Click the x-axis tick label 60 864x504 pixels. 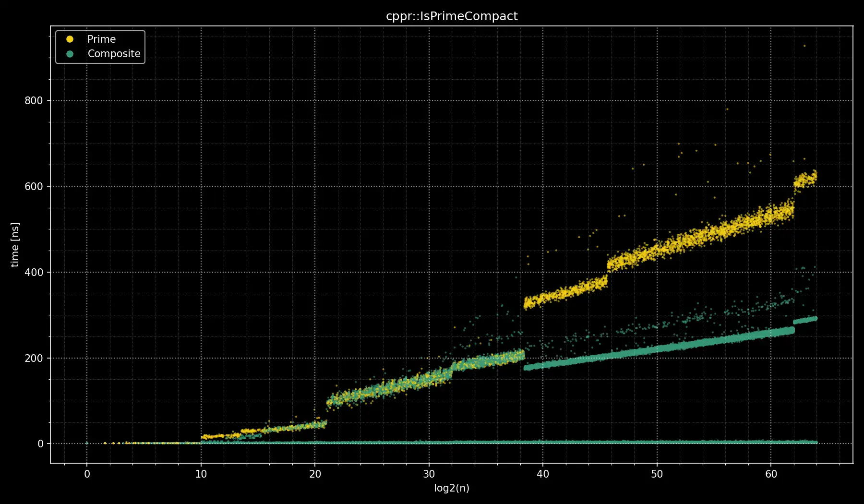pyautogui.click(x=771, y=474)
